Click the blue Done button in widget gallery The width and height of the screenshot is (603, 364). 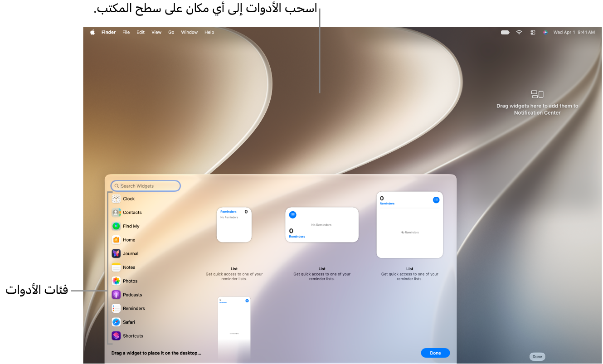point(435,353)
